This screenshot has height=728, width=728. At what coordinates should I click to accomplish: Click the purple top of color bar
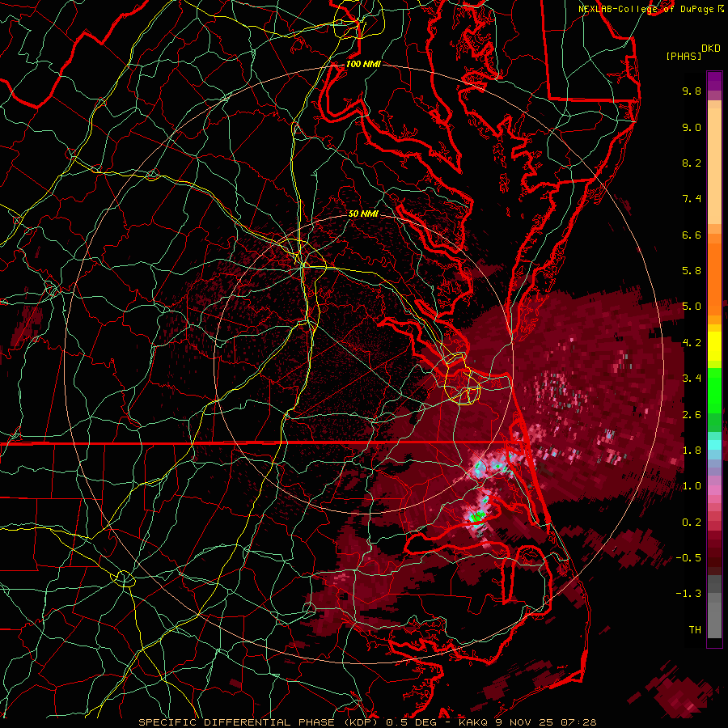coord(714,81)
